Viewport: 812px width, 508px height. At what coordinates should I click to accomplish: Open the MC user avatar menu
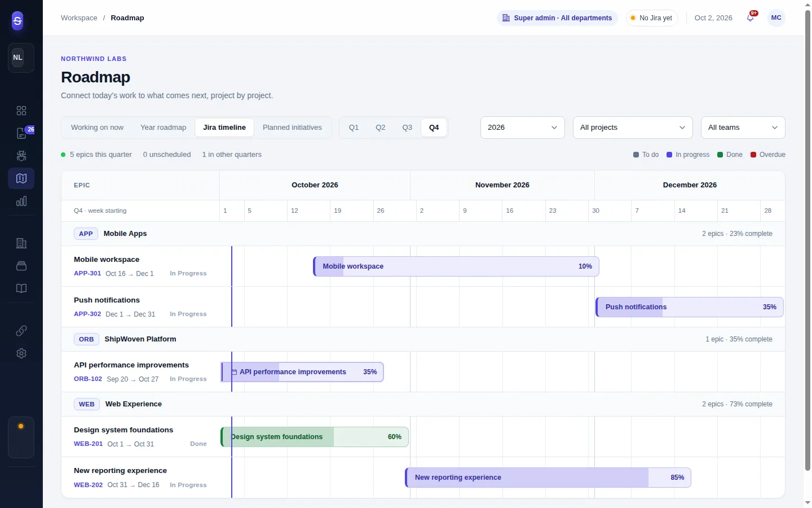[776, 18]
